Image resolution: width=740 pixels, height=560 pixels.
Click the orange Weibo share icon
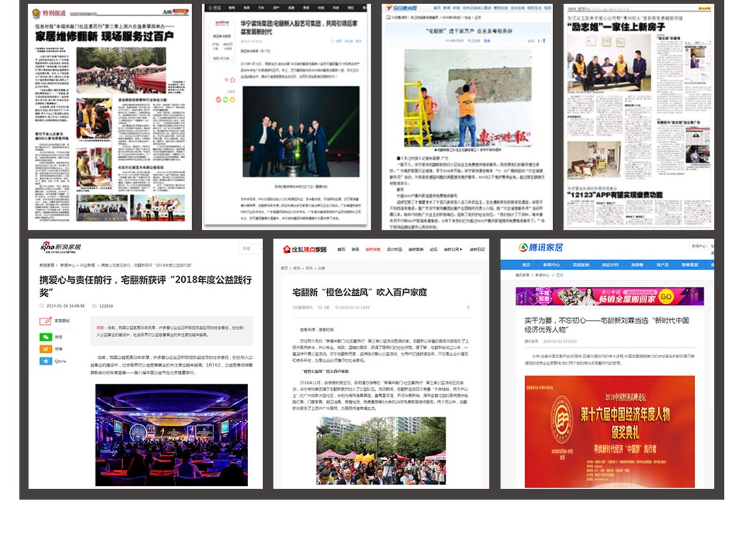(x=45, y=349)
